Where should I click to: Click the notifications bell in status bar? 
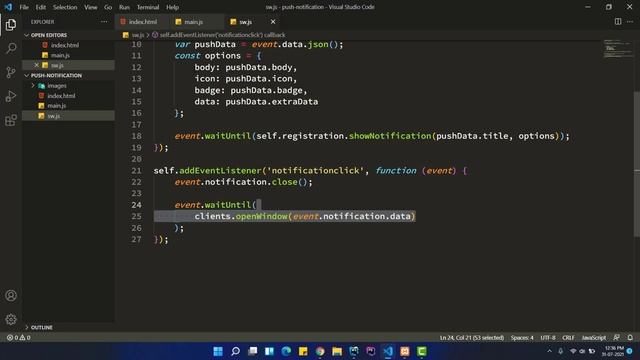pyautogui.click(x=630, y=338)
